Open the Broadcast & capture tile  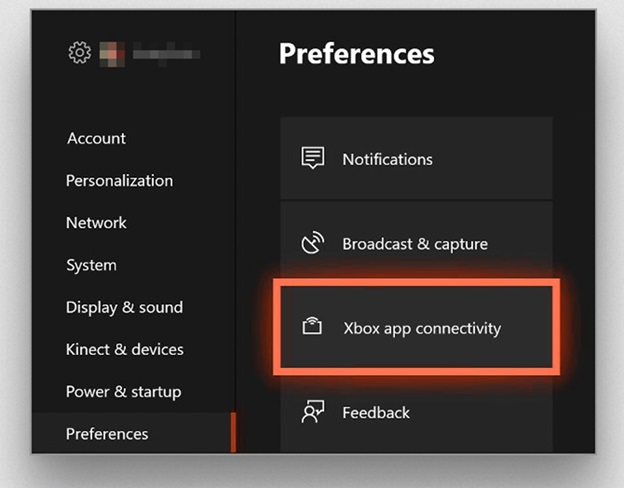pos(416,243)
